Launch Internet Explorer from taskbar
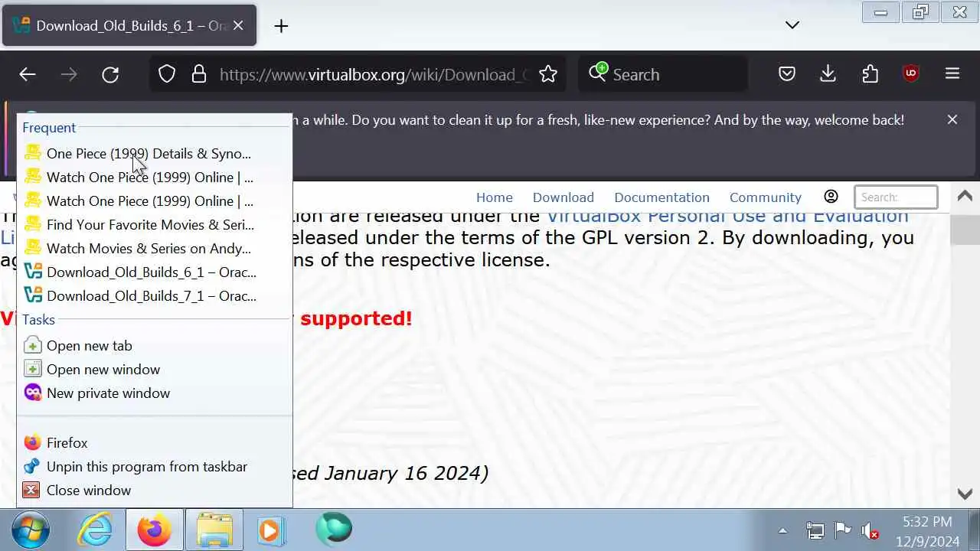Image resolution: width=980 pixels, height=551 pixels. pos(96,530)
